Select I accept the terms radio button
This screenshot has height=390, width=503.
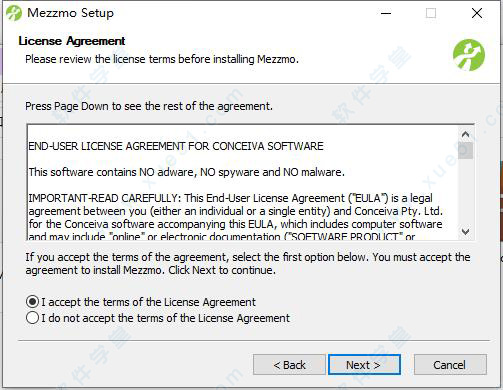32,302
